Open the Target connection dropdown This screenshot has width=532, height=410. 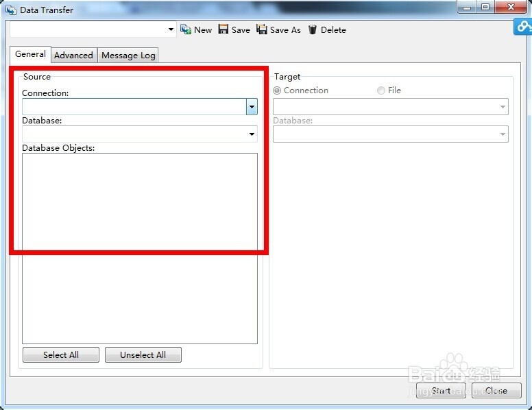[391, 106]
